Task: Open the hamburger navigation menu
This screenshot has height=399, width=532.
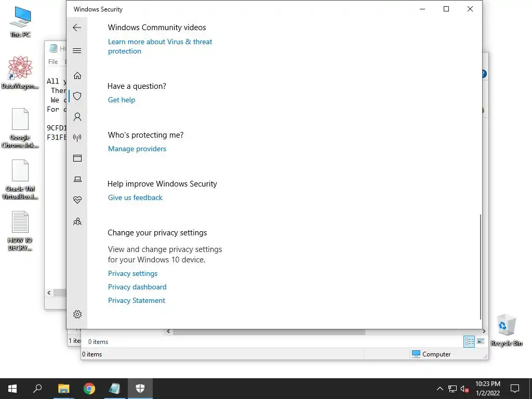Action: click(77, 50)
